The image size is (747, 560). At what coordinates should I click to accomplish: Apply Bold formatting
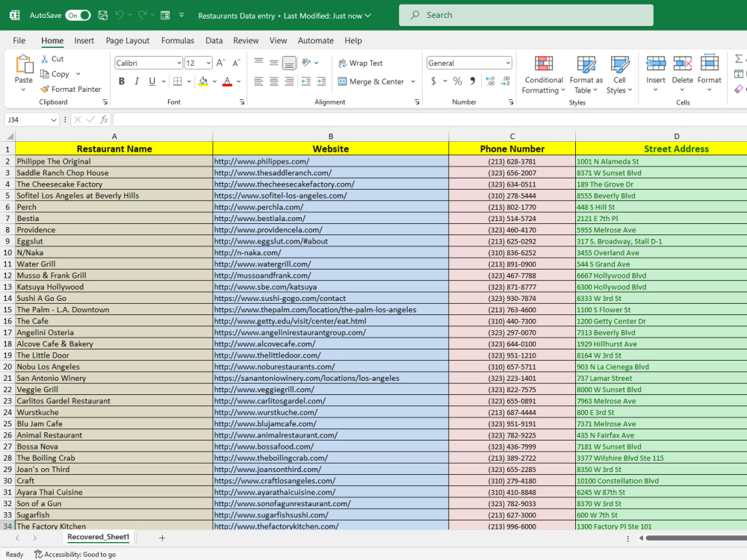pos(122,81)
